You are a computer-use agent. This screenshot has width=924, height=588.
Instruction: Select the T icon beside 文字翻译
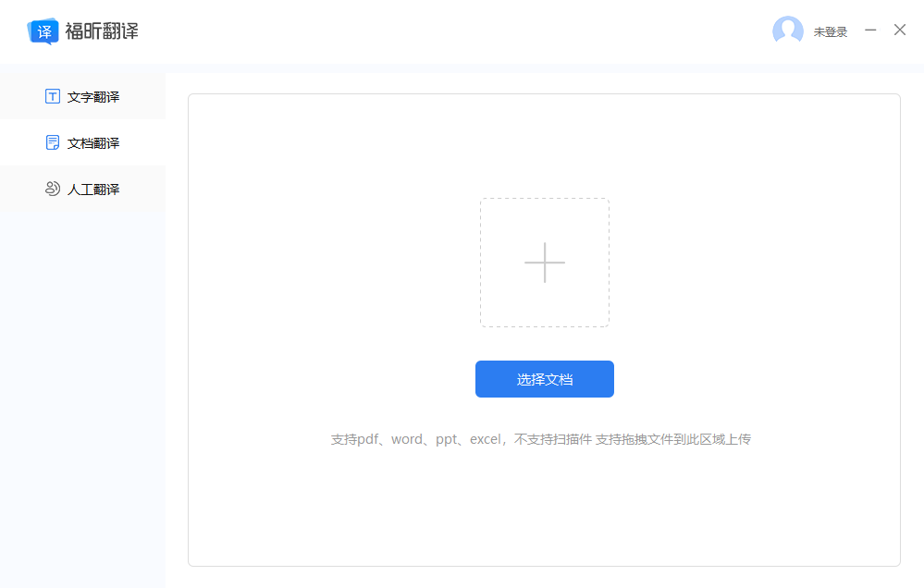tap(53, 96)
